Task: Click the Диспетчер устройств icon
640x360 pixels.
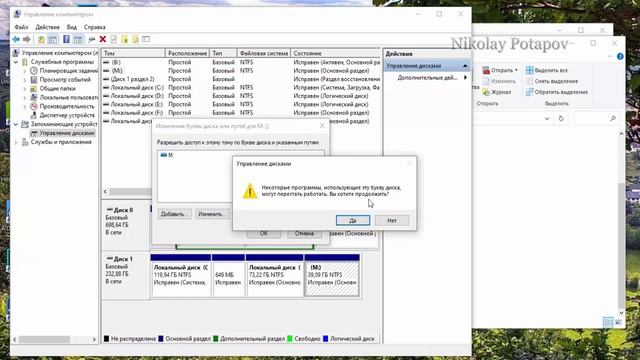Action: pyautogui.click(x=34, y=115)
